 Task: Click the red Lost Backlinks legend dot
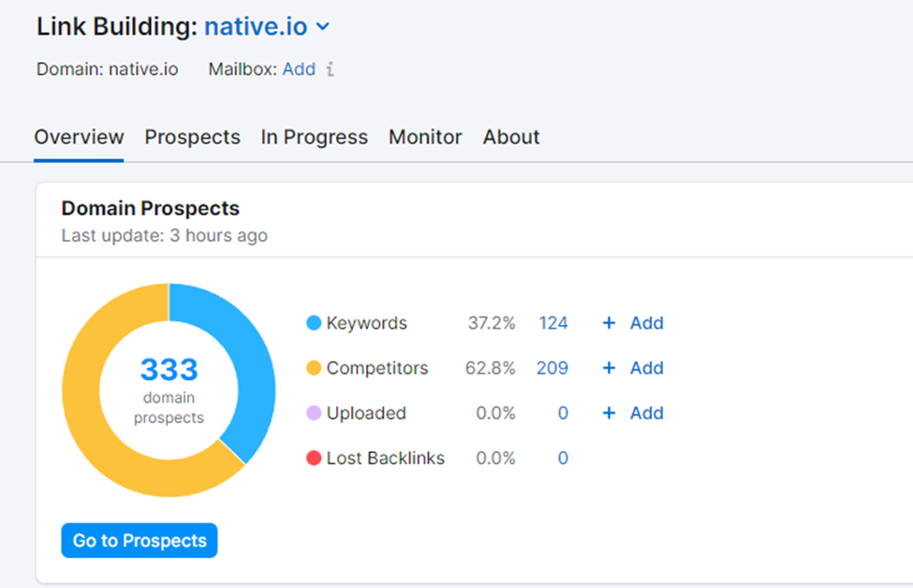[x=314, y=458]
